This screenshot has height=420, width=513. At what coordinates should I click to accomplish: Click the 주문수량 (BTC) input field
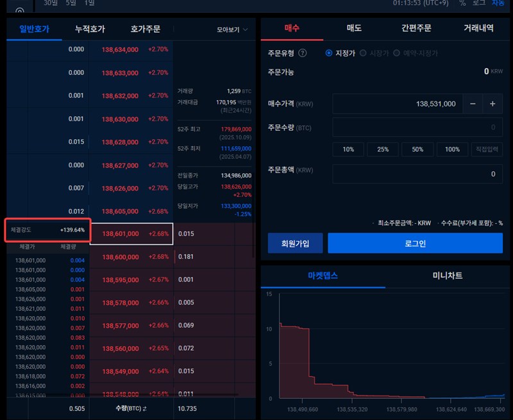[417, 128]
